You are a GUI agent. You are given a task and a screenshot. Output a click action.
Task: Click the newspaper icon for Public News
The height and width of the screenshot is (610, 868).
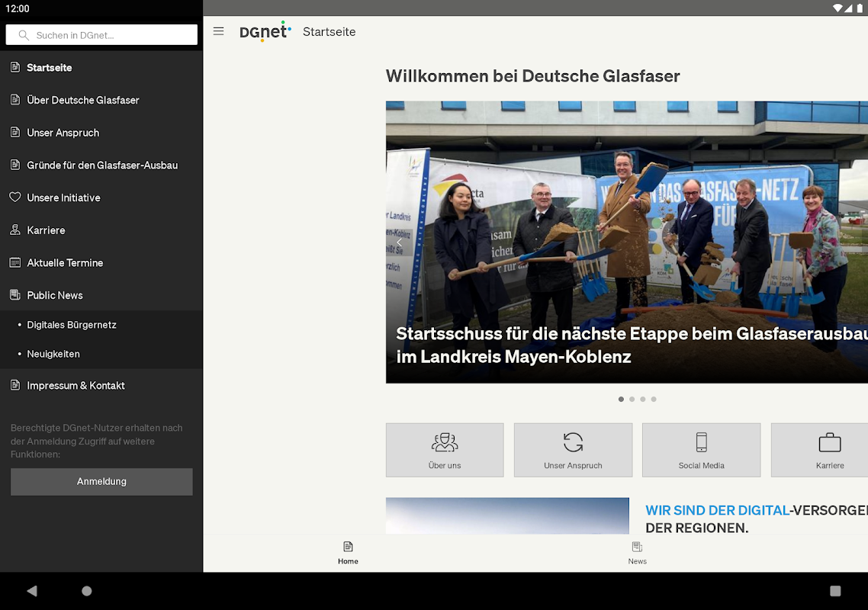(15, 295)
